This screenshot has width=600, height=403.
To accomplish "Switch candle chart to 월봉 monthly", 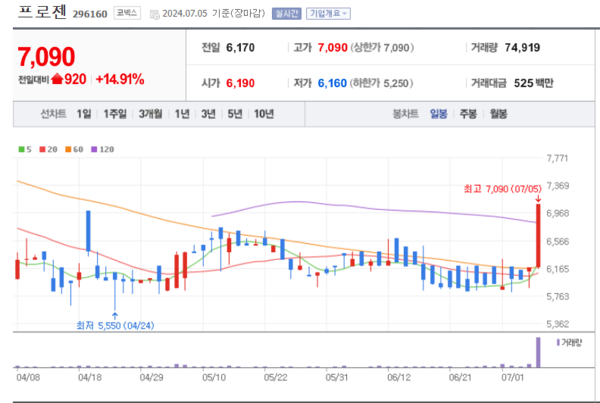I will [498, 114].
